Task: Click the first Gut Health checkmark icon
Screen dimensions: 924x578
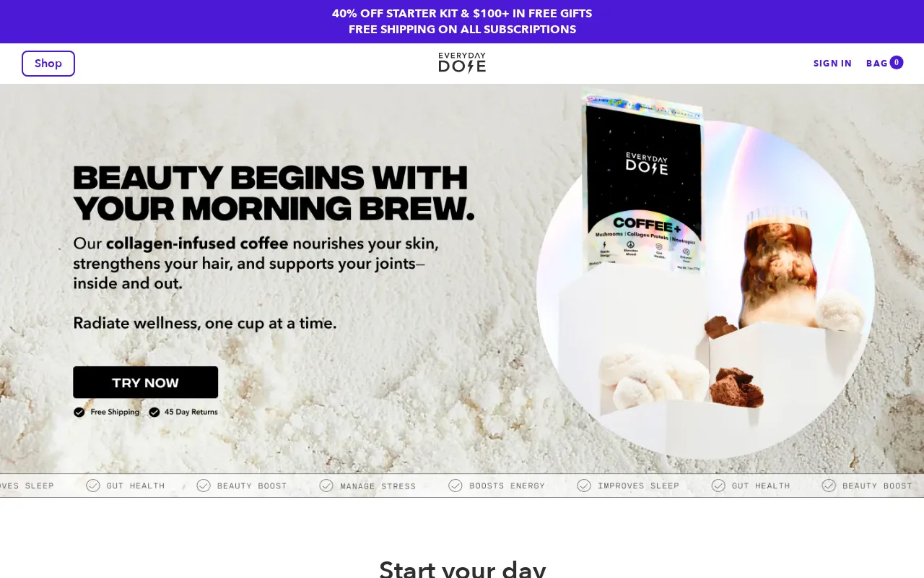Action: pos(93,486)
